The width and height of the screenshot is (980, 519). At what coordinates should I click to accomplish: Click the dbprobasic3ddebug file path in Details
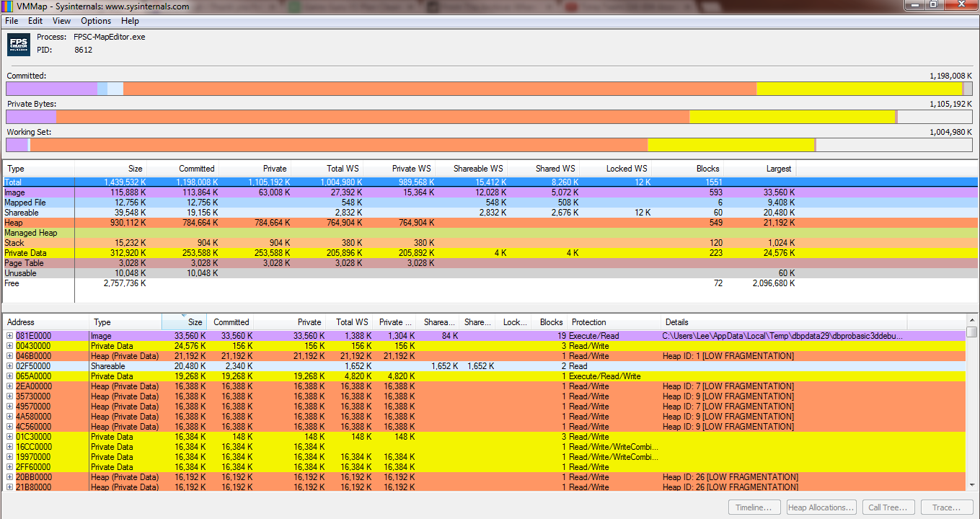pyautogui.click(x=782, y=336)
